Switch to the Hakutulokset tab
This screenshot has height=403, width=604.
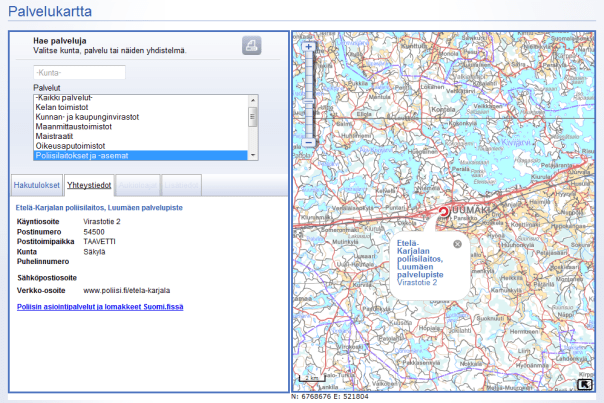tap(36, 185)
